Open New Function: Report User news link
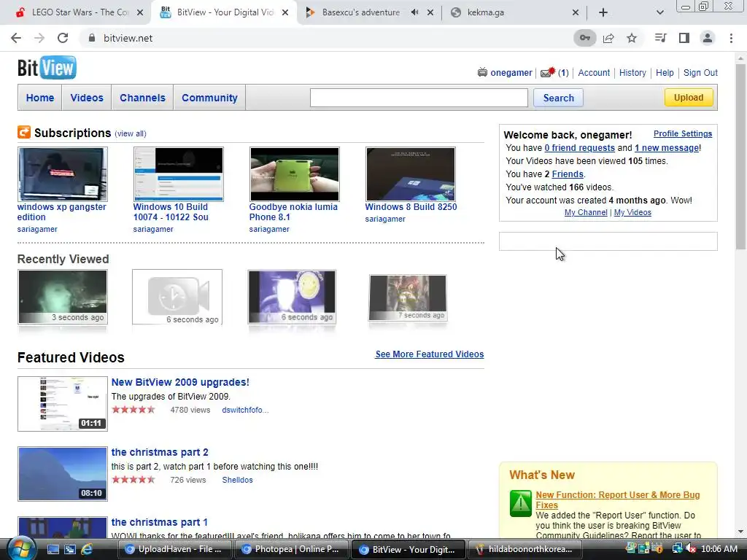Viewport: 747px width, 560px height. [x=617, y=500]
